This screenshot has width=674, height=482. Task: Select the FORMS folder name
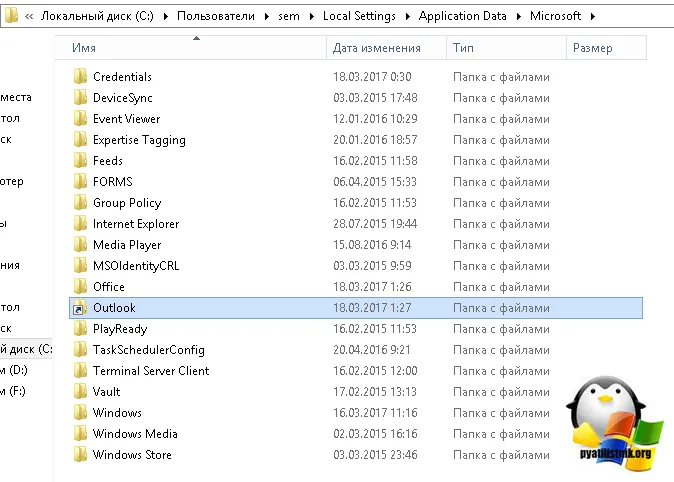(x=113, y=182)
